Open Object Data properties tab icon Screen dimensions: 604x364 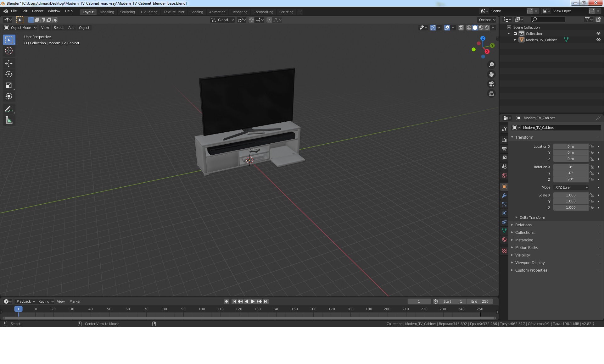point(504,231)
